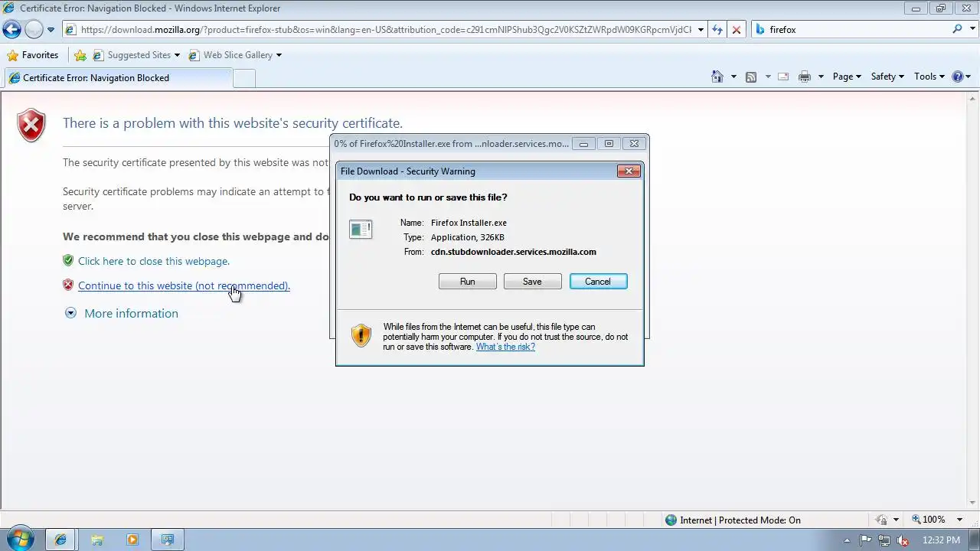Open the search provider dropdown arrow

coord(971,30)
